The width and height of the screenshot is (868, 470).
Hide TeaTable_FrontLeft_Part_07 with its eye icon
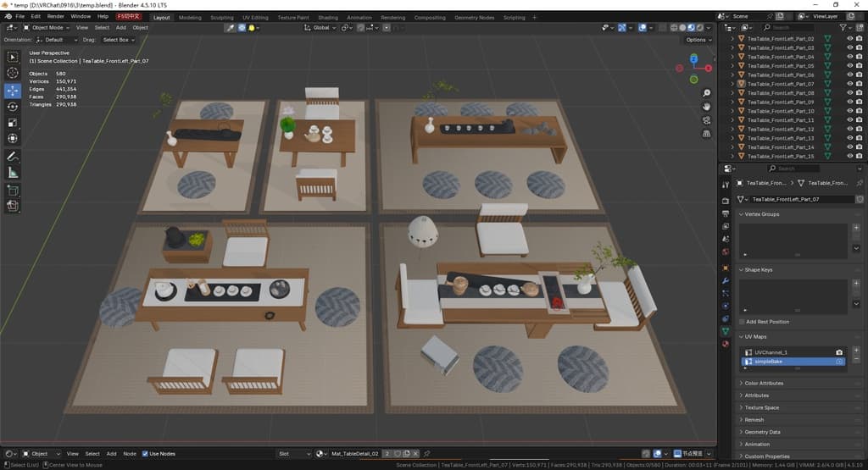tap(849, 84)
